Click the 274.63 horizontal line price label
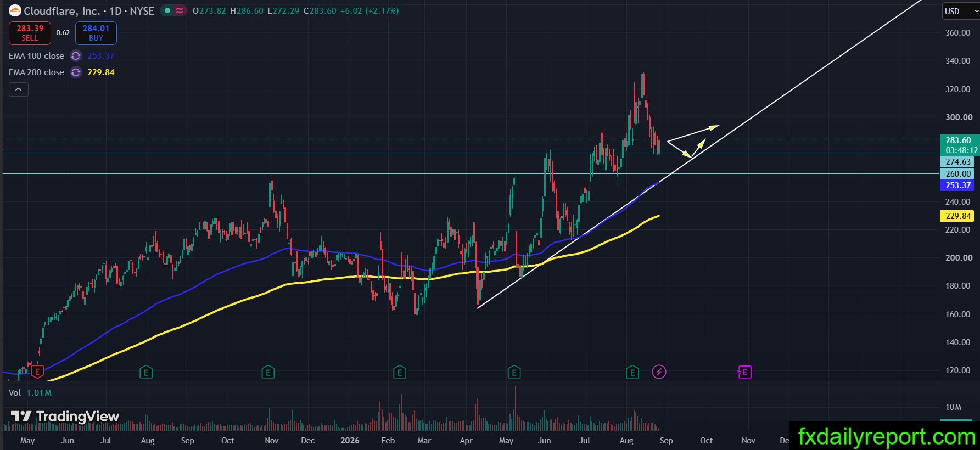Screen dimensions: 980x450 tap(958, 162)
